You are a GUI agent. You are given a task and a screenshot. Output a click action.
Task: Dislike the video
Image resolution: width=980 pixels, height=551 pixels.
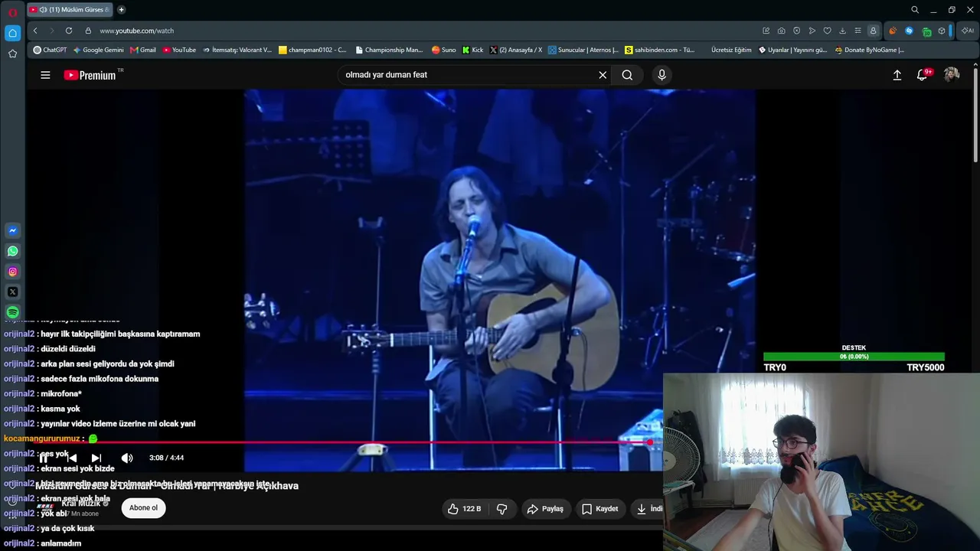point(502,509)
